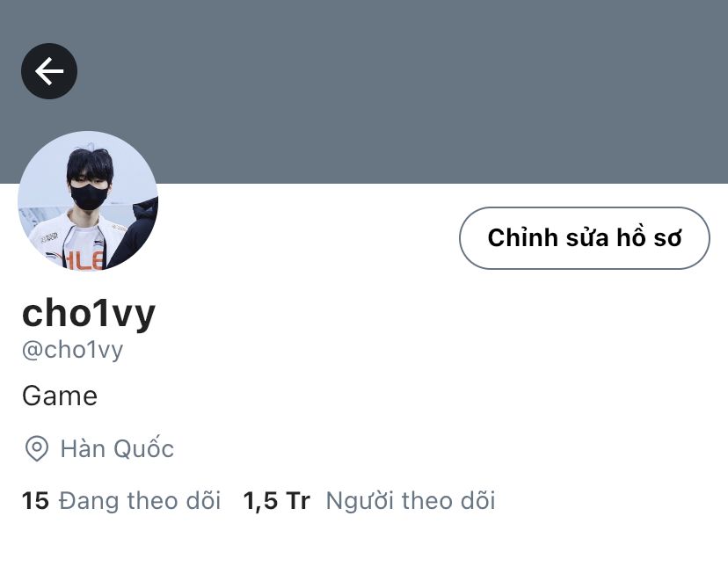Click the Người theo dõi label
Viewport: 728px width, 574px height.
coord(411,501)
